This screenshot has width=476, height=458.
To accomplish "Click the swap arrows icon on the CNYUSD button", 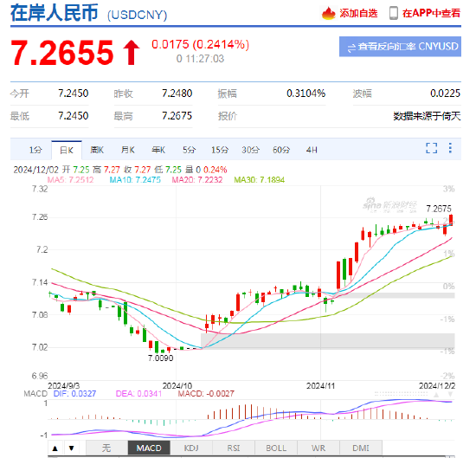I will click(351, 48).
